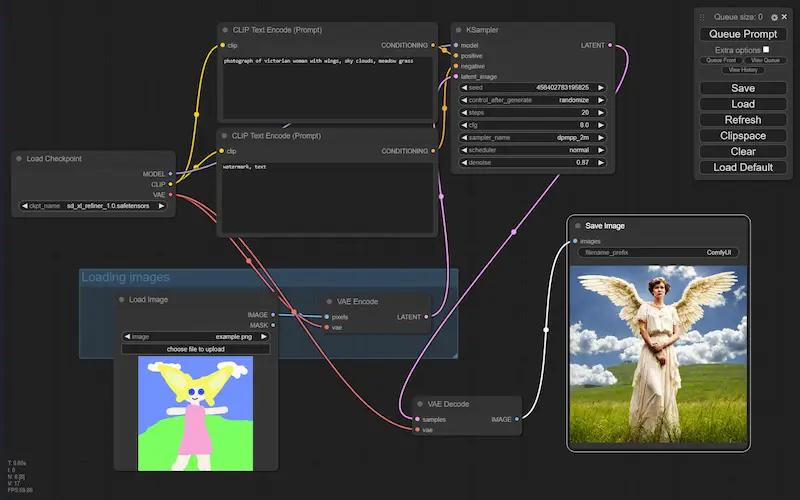Open View History
This screenshot has width=800, height=500.
pos(743,70)
